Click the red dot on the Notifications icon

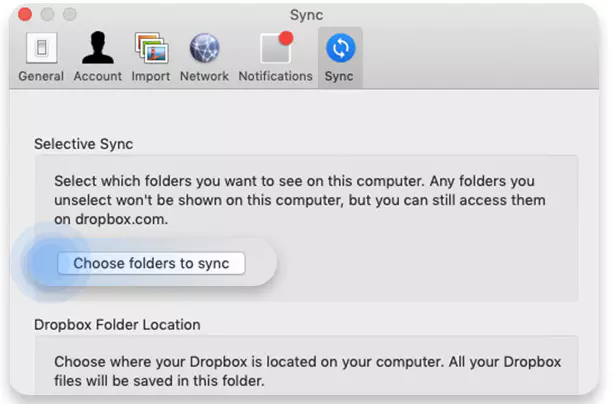286,38
